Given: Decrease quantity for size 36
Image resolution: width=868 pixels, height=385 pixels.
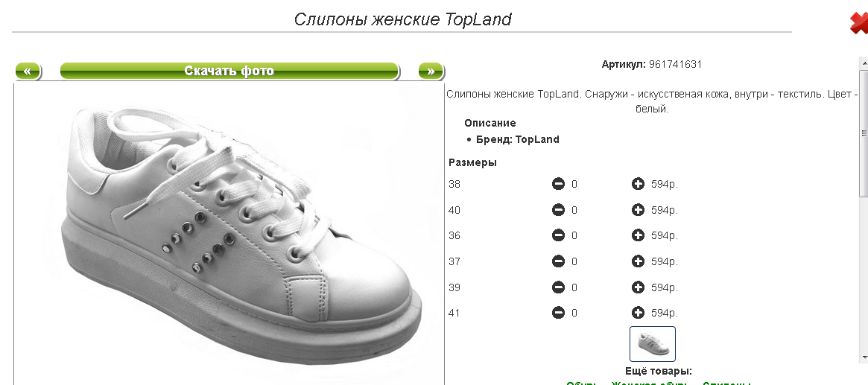Looking at the screenshot, I should point(558,235).
